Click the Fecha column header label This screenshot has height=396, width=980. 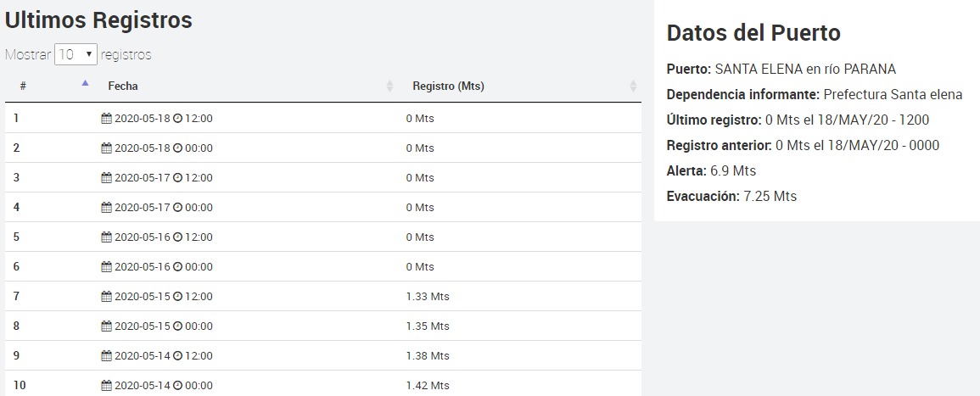(x=123, y=86)
